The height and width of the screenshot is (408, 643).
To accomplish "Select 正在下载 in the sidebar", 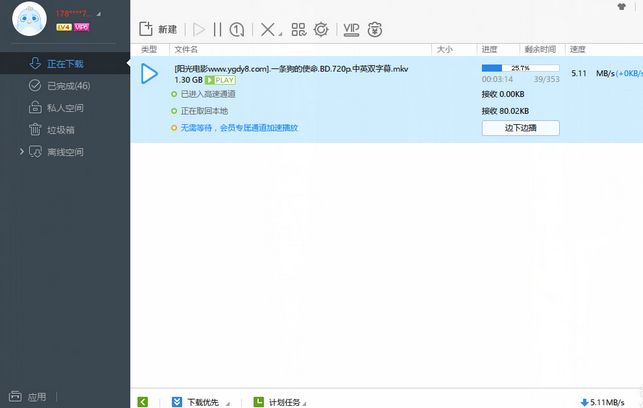I will (x=65, y=64).
